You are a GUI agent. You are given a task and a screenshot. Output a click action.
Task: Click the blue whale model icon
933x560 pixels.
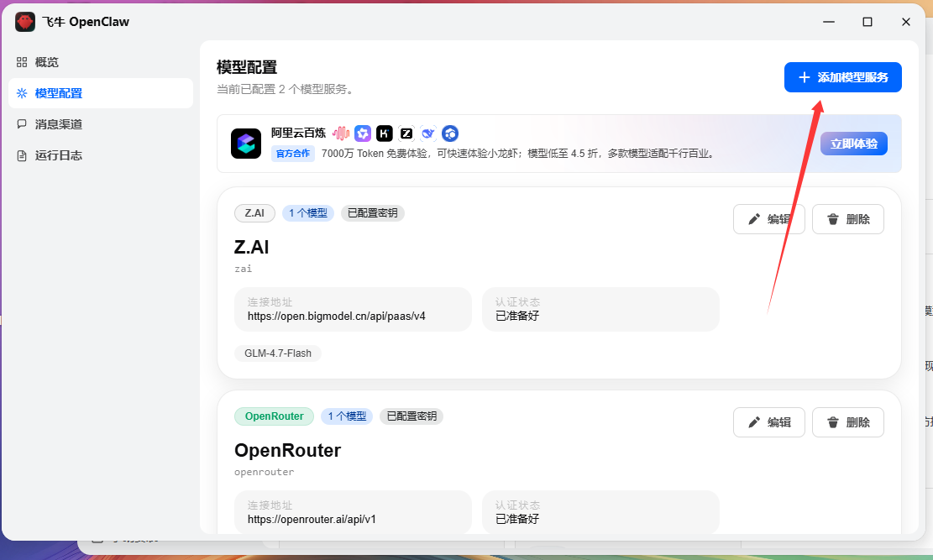[427, 133]
